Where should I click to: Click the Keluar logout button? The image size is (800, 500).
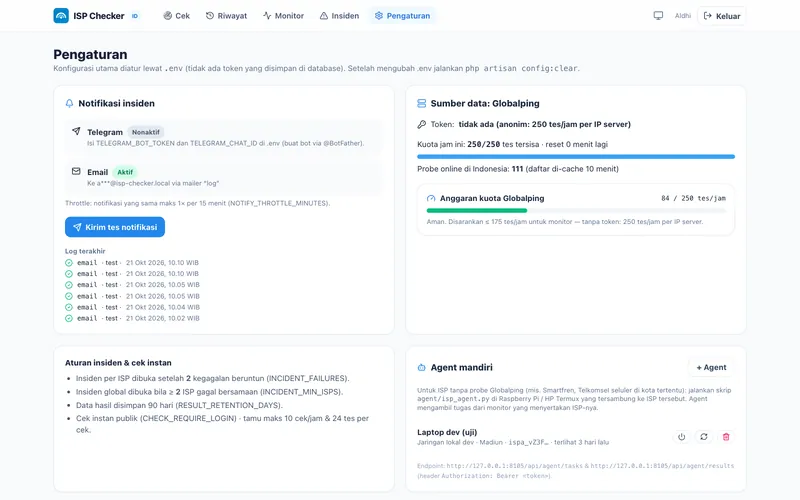[x=721, y=16]
